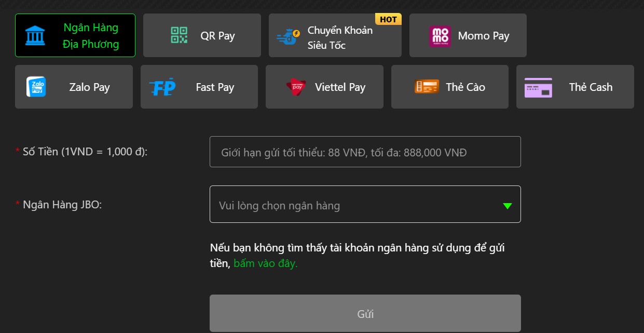
Task: Expand the Vui lòng chọn ngân hàng selector
Action: (365, 205)
